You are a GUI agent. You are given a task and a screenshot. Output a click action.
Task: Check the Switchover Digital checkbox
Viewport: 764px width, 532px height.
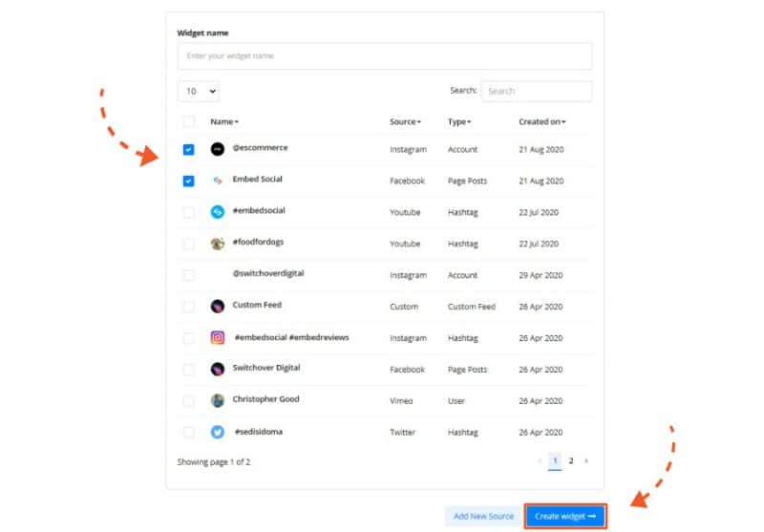coord(188,370)
